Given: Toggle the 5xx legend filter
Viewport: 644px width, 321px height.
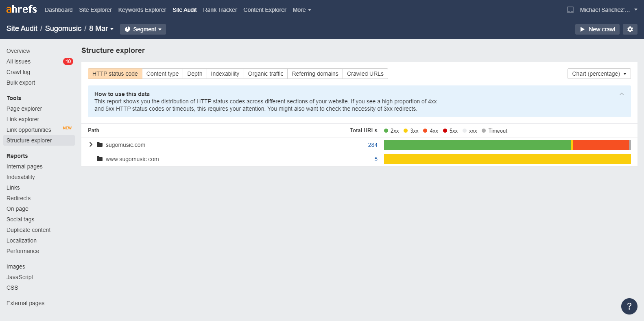Looking at the screenshot, I should click(x=450, y=131).
